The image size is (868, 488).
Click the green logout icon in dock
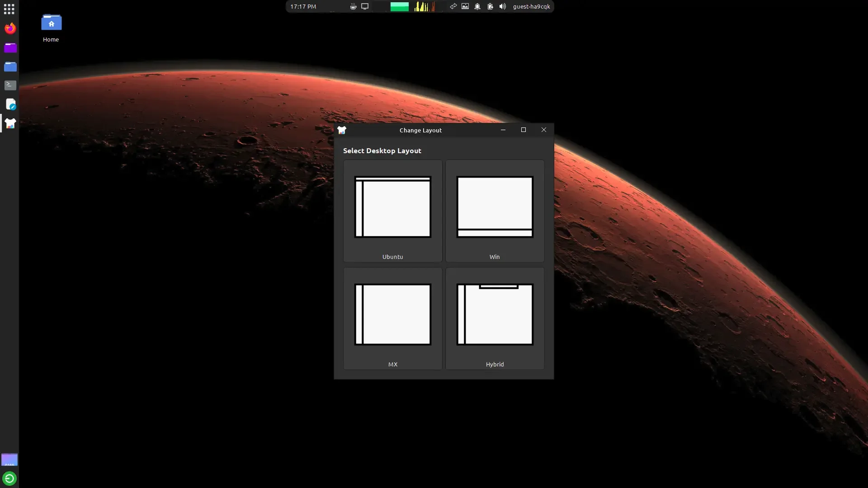pos(9,479)
